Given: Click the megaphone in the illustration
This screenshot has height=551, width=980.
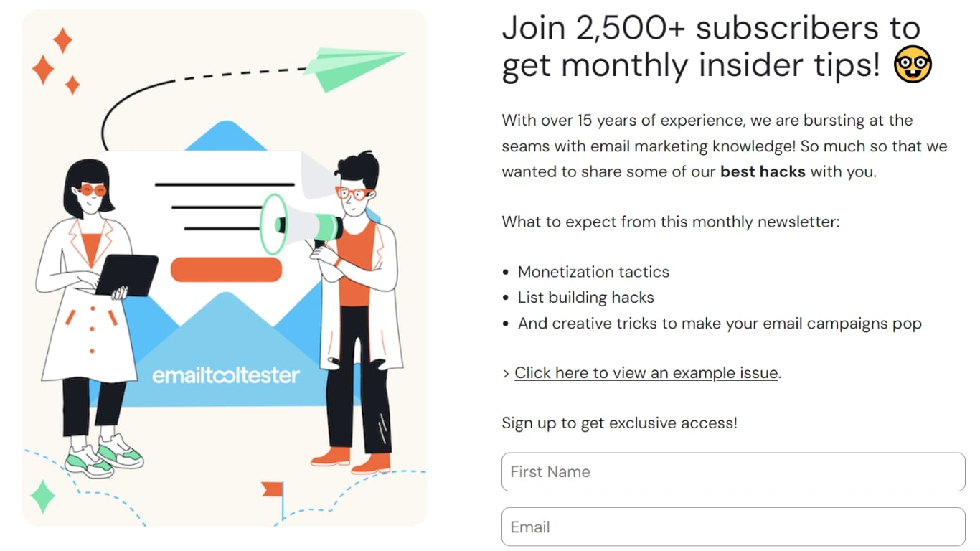Looking at the screenshot, I should coord(301,225).
